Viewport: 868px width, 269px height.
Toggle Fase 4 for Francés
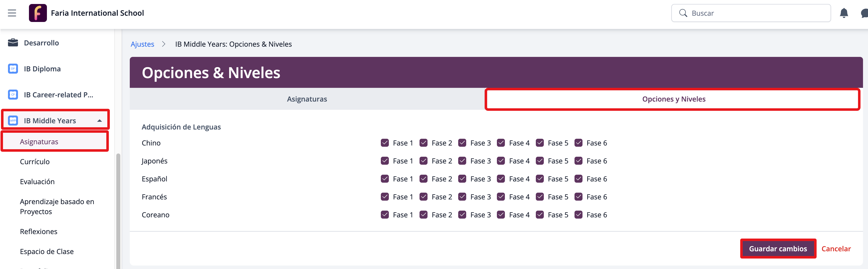point(501,197)
